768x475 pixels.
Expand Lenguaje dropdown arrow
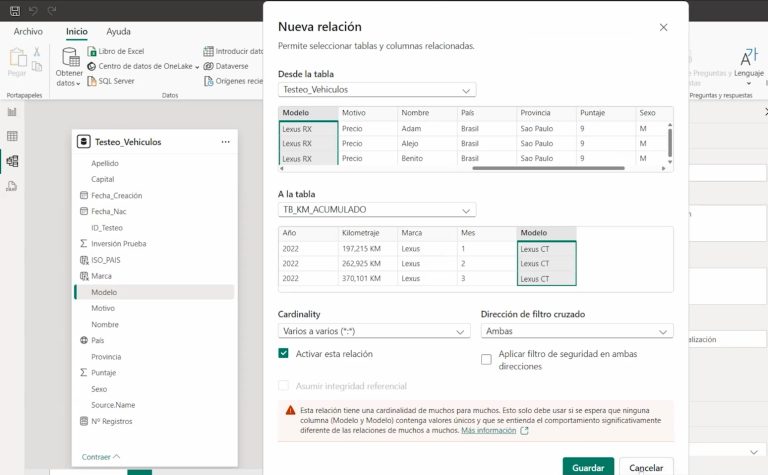[x=749, y=83]
